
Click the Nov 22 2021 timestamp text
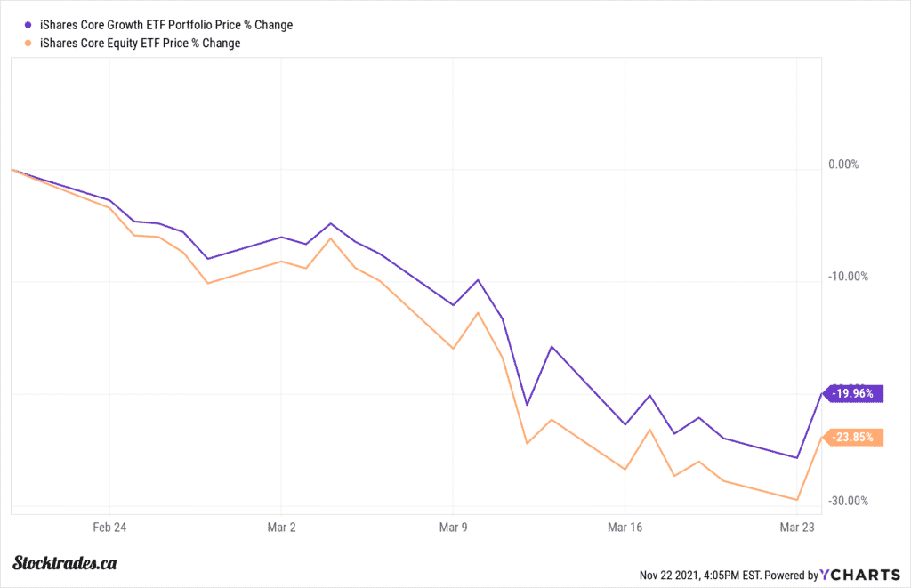(x=696, y=576)
